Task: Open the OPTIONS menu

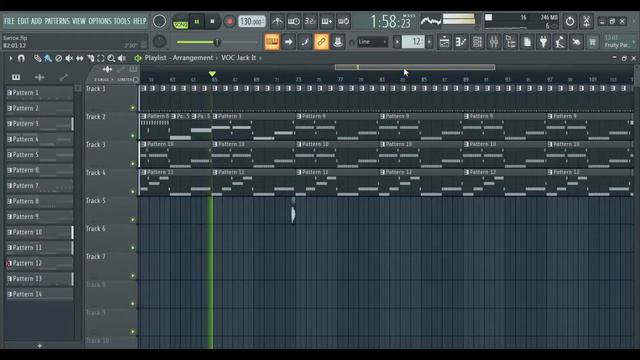Action: point(100,21)
